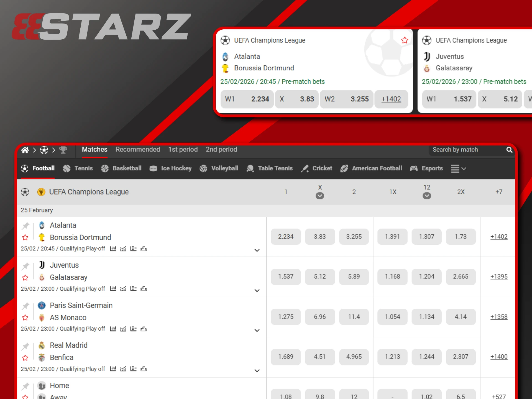The image size is (532, 399).
Task: Pin the Atalanta vs Borussia Dortmund match
Action: coord(25,226)
